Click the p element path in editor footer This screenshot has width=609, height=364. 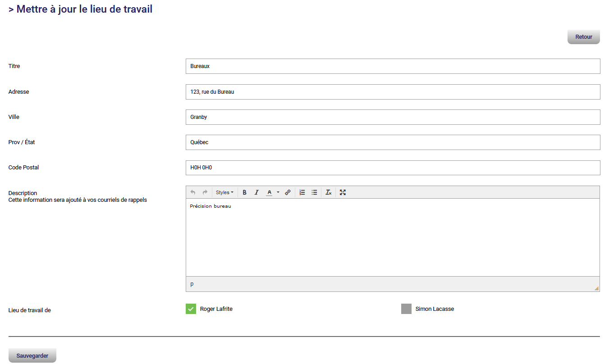(x=192, y=284)
